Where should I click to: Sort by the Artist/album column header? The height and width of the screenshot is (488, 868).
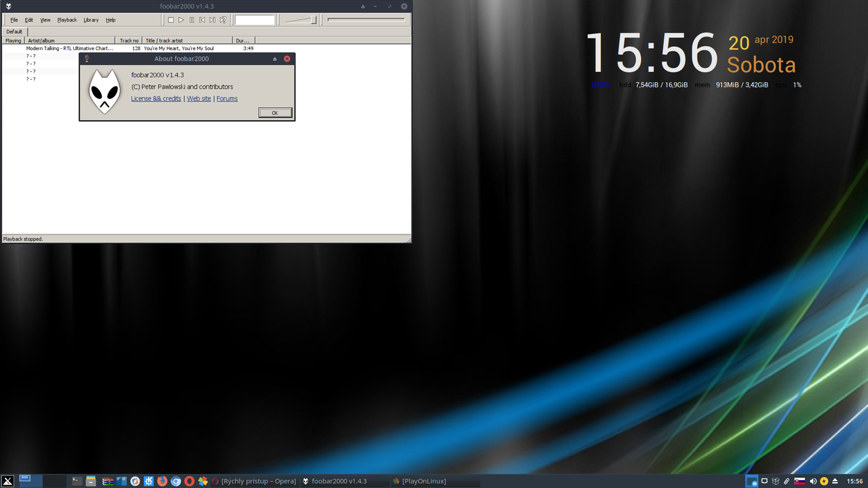tap(70, 41)
